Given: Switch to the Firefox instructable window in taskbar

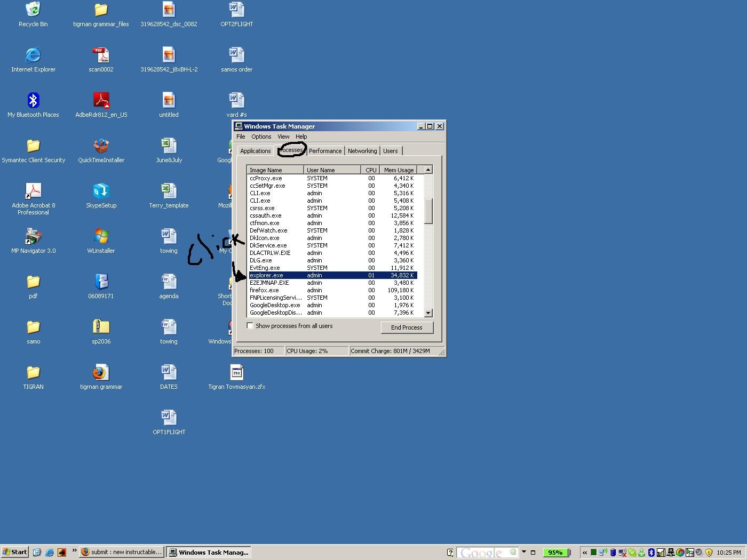Looking at the screenshot, I should (122, 552).
